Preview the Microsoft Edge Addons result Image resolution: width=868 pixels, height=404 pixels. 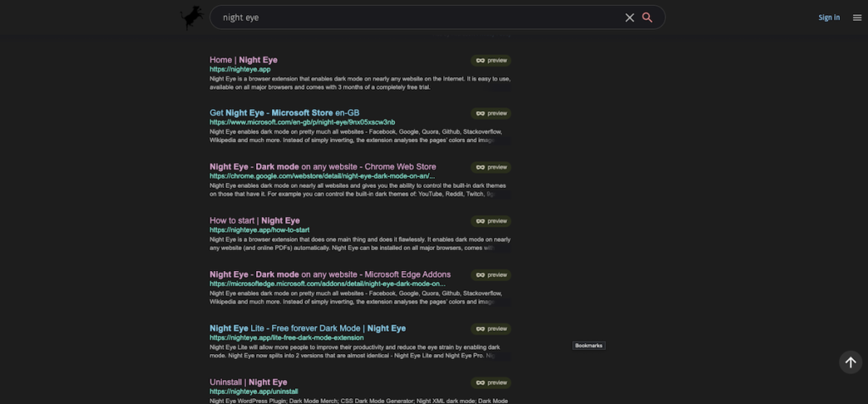(491, 275)
